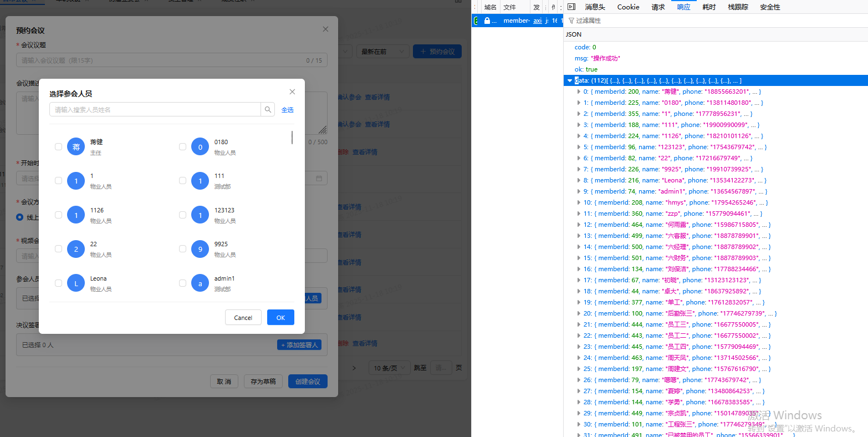868x437 pixels.
Task: Collapse the data array in JSON
Action: (570, 80)
